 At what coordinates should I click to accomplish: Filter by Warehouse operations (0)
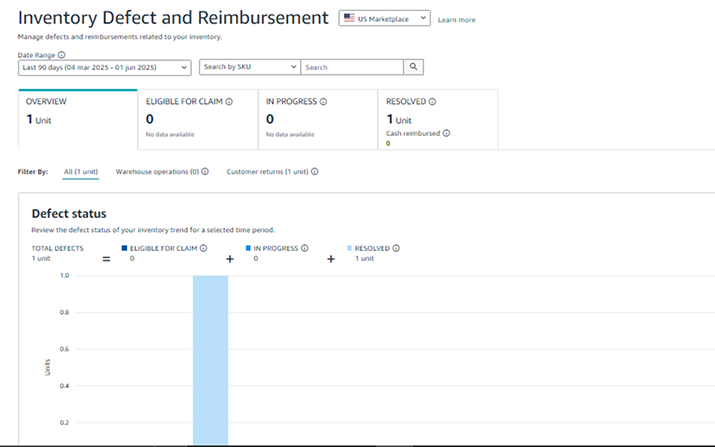tap(157, 172)
